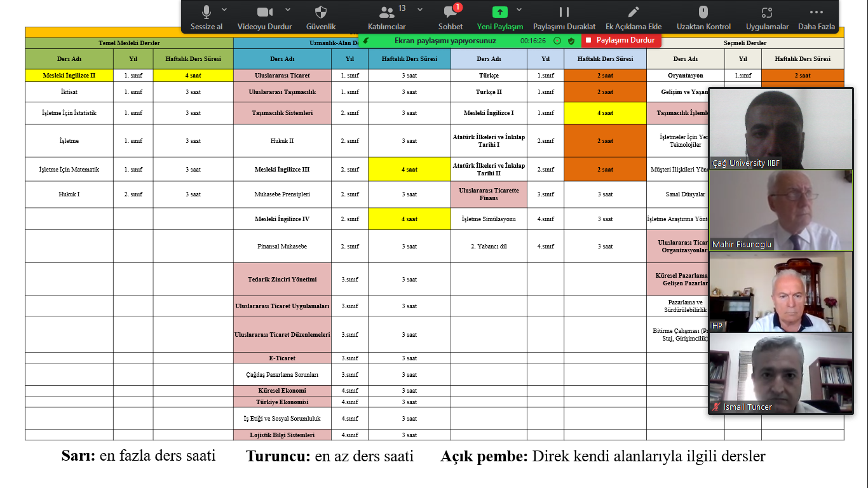868x488 pixels.
Task: Click Hukuk II course cell
Action: pos(282,141)
